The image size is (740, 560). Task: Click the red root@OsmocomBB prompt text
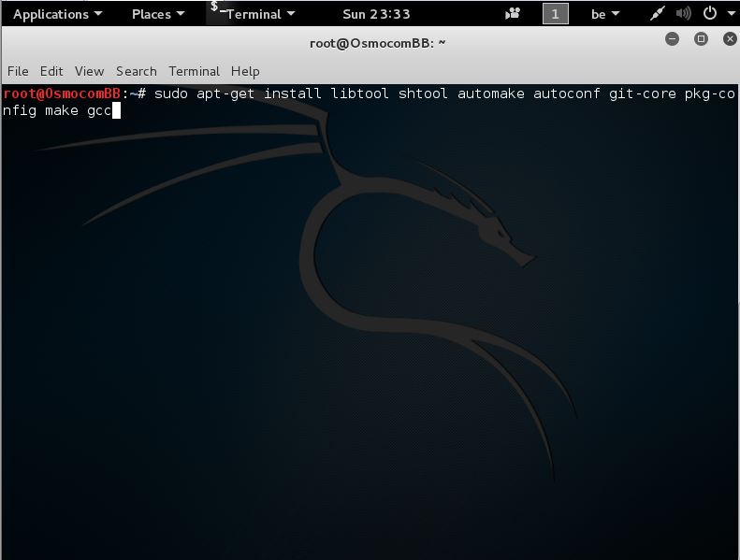coord(62,93)
